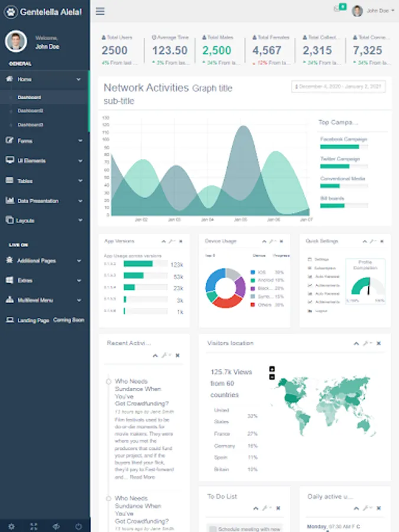This screenshot has width=399, height=532.
Task: Close the App Versions panel
Action: (x=181, y=241)
